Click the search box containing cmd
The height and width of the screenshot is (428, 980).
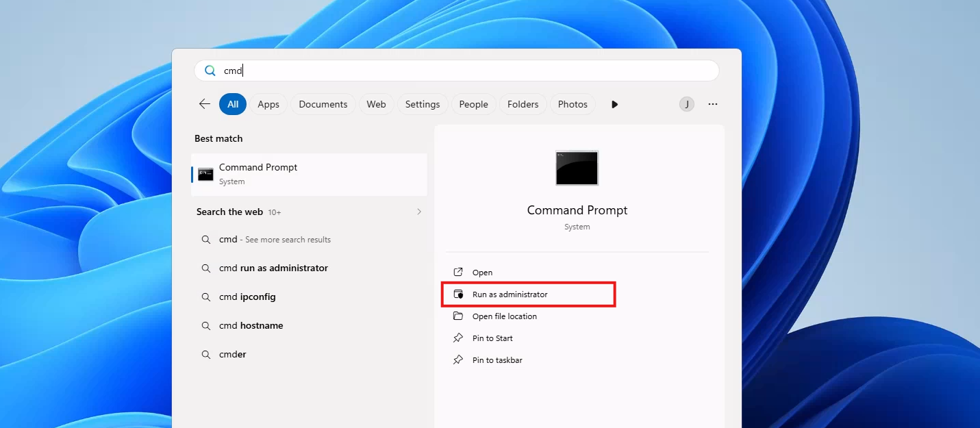point(457,71)
